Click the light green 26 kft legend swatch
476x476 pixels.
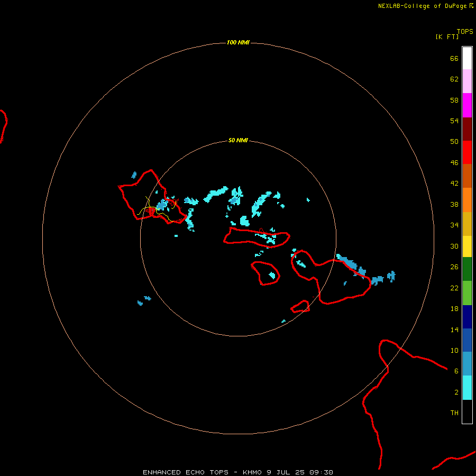(467, 293)
